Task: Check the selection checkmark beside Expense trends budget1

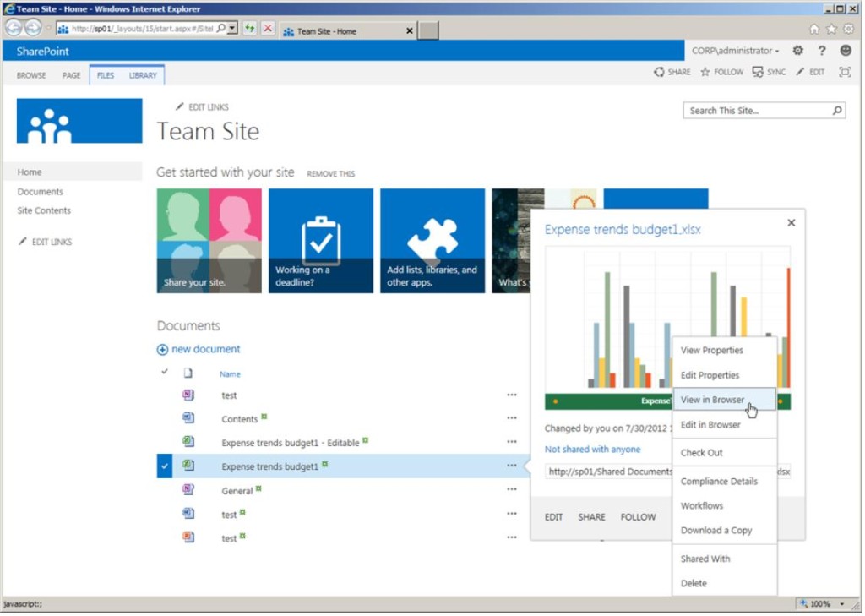Action: [164, 465]
